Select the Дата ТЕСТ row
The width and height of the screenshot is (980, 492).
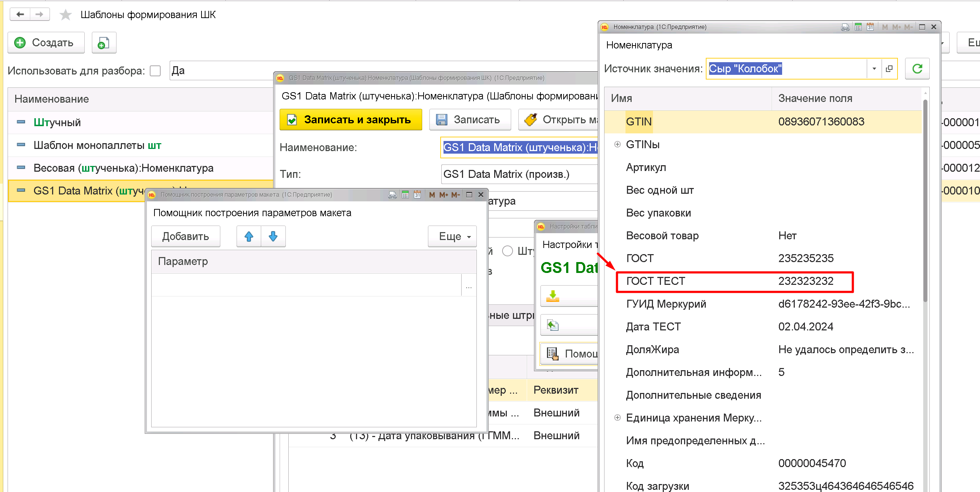click(763, 327)
